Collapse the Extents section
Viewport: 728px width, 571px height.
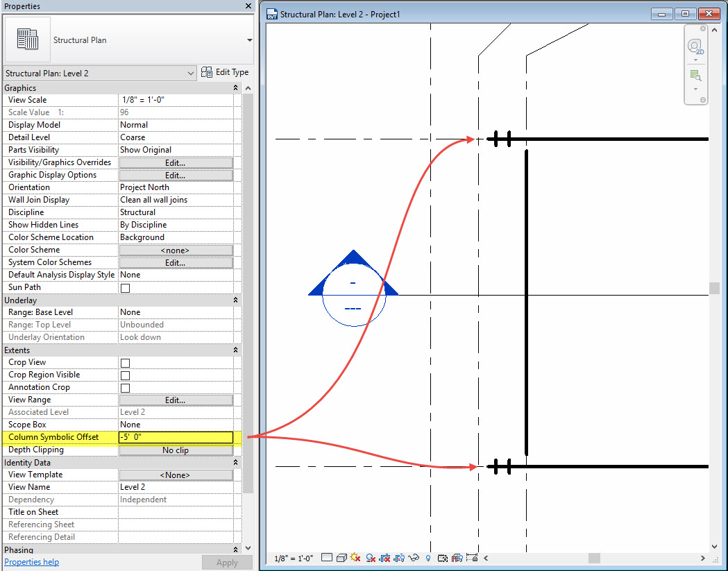pyautogui.click(x=235, y=350)
